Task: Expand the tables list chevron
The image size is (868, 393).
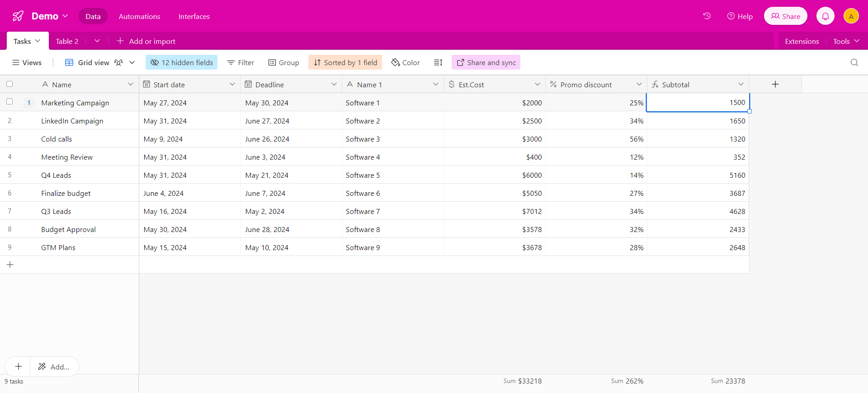Action: point(97,41)
